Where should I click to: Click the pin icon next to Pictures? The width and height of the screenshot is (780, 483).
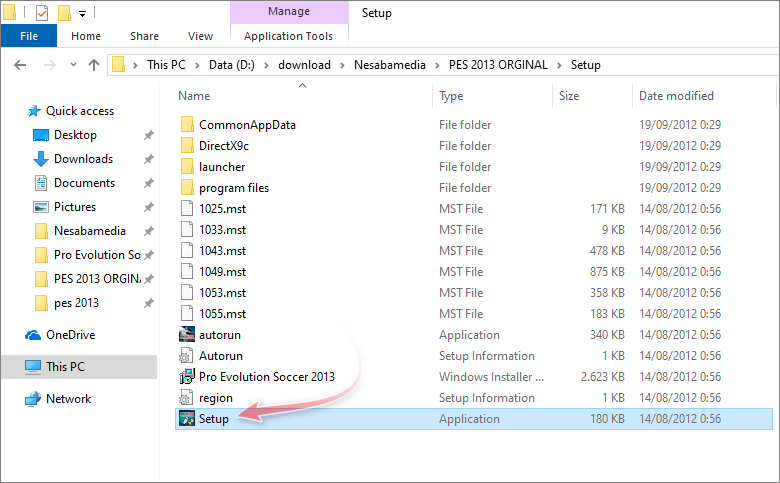coord(149,206)
